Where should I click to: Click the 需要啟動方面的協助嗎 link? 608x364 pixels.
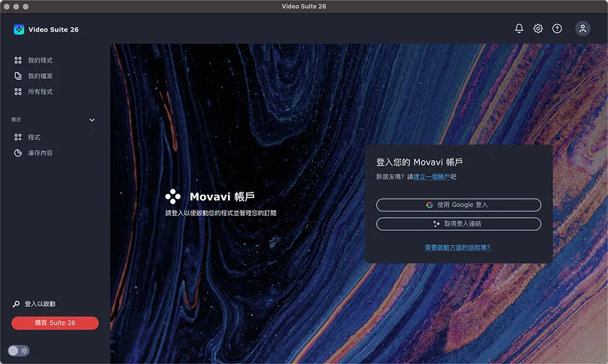[458, 247]
